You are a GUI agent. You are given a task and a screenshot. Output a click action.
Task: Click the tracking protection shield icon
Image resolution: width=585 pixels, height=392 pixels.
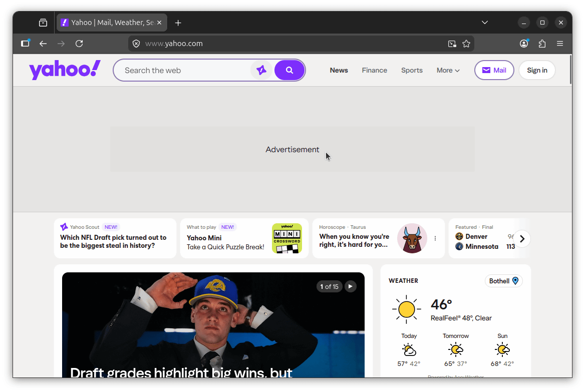click(136, 44)
